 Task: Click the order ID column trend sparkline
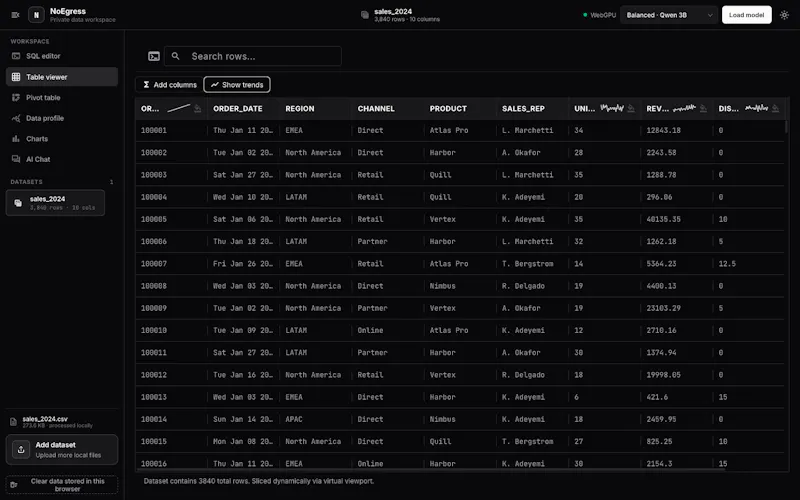tap(179, 108)
